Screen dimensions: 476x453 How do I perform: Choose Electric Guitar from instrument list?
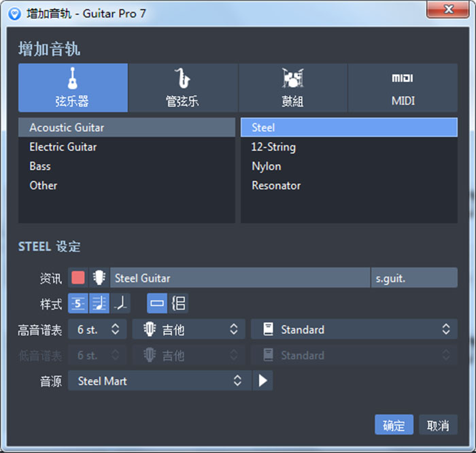click(x=63, y=147)
